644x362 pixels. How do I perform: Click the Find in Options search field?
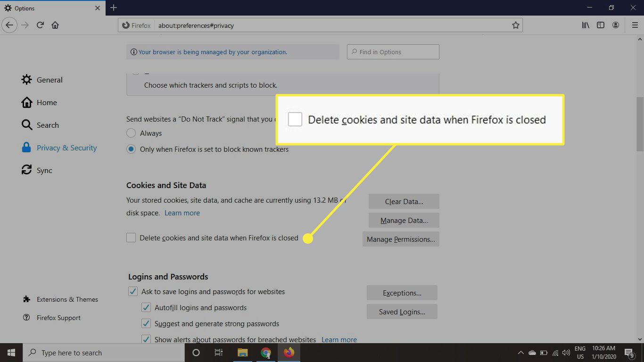[393, 52]
